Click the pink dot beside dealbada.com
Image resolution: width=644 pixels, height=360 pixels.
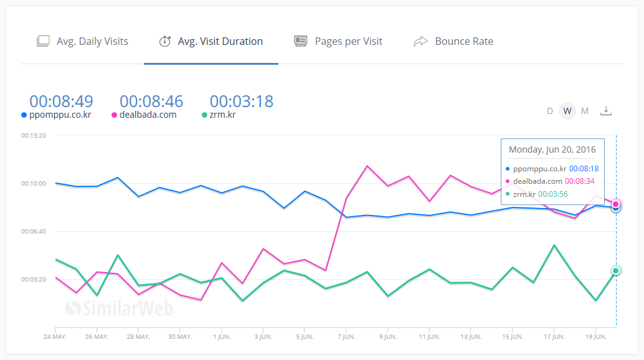point(114,115)
